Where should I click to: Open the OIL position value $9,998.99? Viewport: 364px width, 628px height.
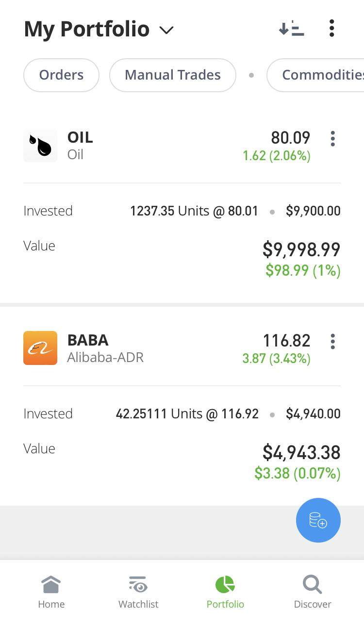click(301, 249)
